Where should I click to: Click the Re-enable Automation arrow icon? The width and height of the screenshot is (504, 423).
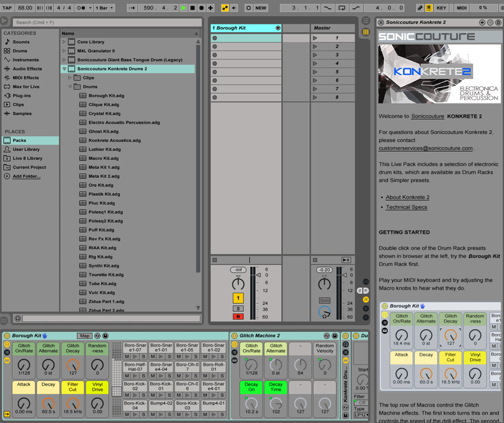(234, 8)
